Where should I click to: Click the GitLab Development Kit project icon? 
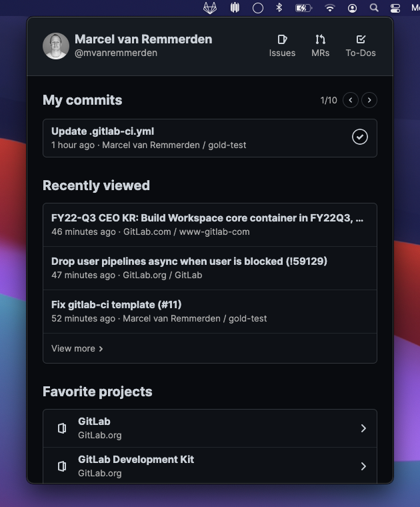point(62,466)
